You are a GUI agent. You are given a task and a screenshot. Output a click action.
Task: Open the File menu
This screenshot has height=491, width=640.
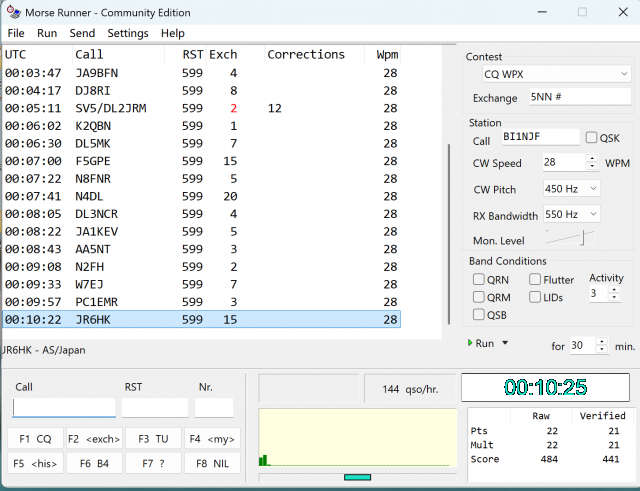16,33
